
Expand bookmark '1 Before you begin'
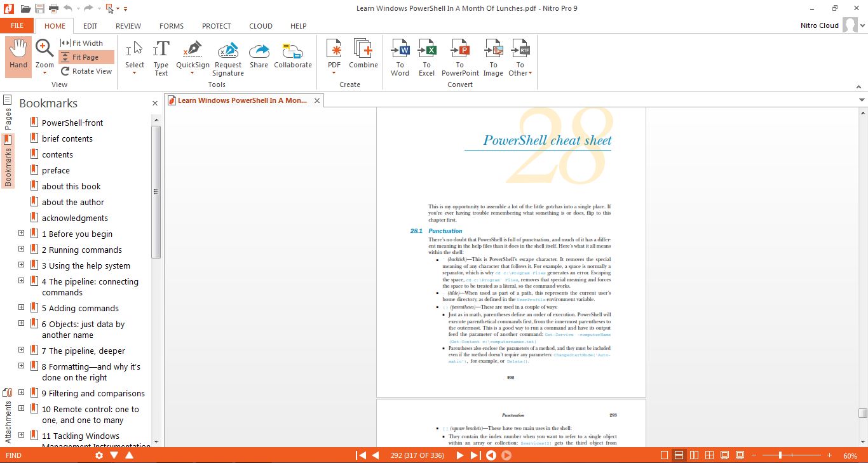point(22,233)
